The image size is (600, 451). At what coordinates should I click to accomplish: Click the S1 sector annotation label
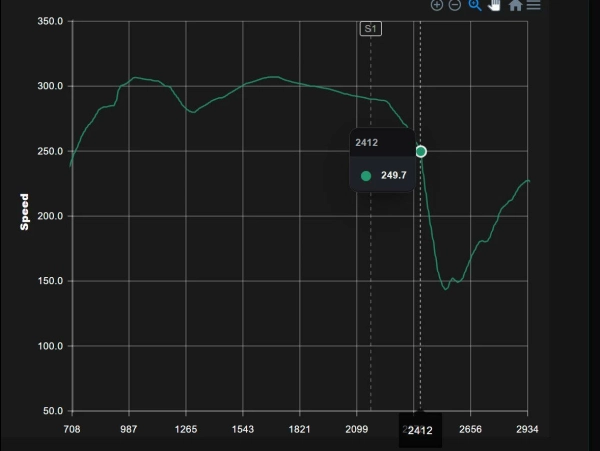(370, 29)
